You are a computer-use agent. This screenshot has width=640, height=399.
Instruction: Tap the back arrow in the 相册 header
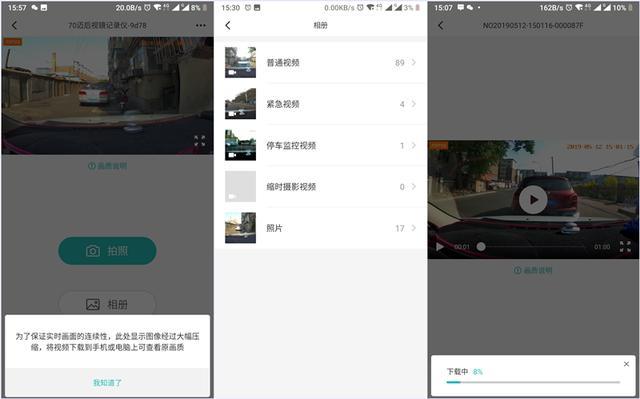[228, 25]
